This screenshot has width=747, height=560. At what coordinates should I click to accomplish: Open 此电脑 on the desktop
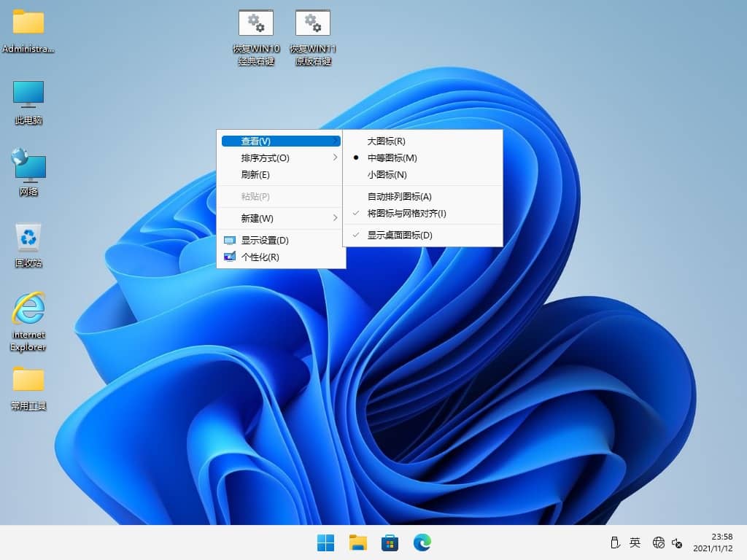click(28, 101)
